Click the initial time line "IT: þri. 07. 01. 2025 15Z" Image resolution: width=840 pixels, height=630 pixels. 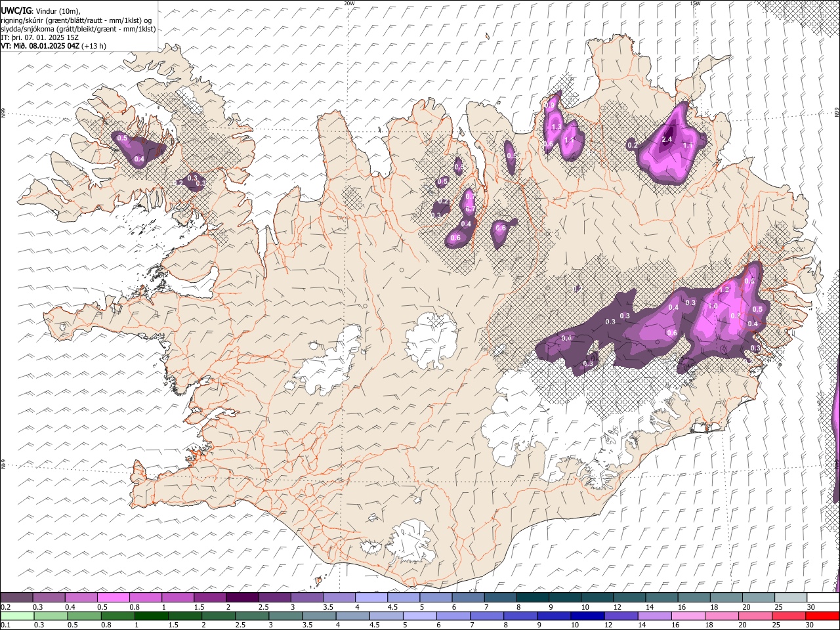coord(40,37)
